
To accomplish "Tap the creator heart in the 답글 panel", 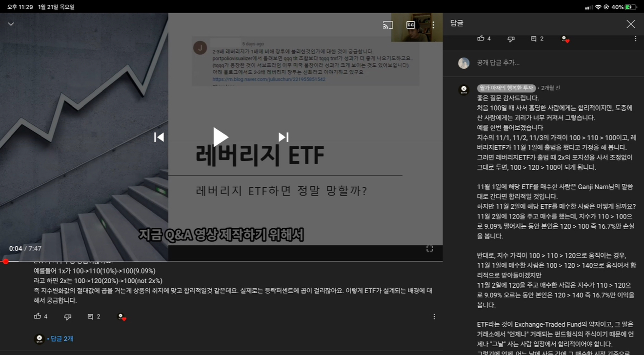I will tap(565, 39).
